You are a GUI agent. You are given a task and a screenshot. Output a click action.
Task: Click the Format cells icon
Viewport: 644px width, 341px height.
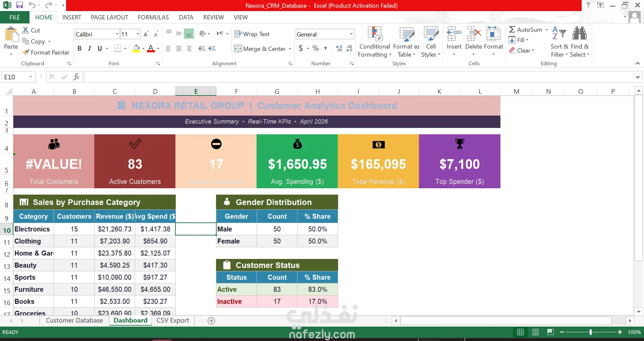pos(493,34)
